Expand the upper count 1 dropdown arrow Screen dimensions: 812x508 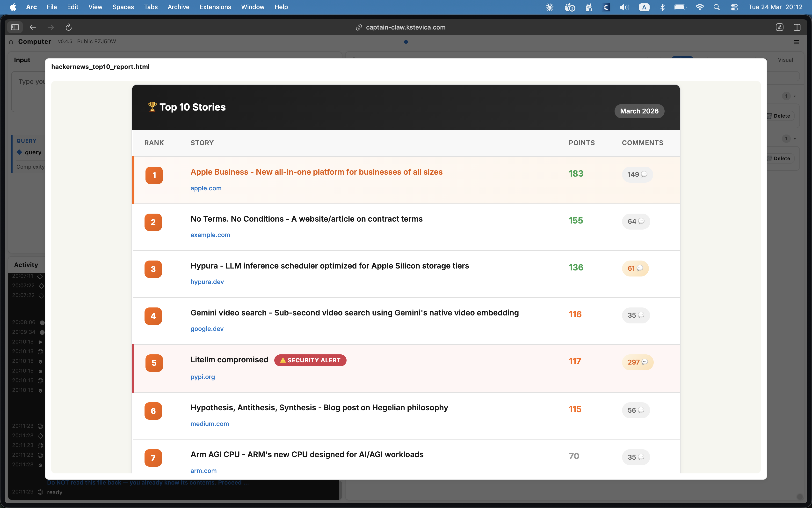pyautogui.click(x=795, y=97)
